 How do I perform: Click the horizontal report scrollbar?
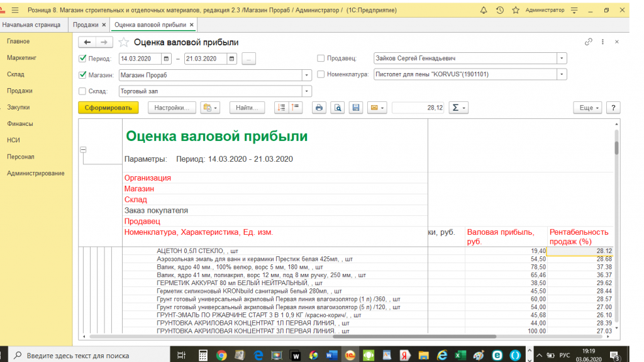[415, 336]
